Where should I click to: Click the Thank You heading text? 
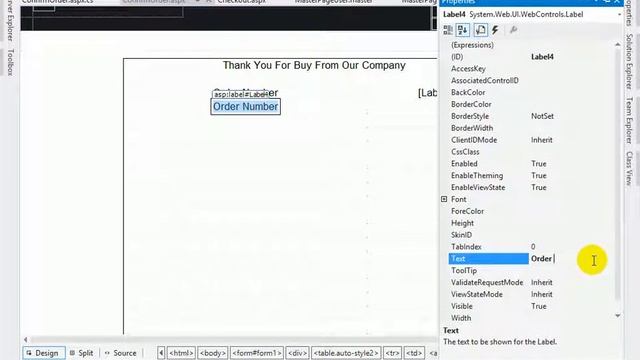(314, 65)
